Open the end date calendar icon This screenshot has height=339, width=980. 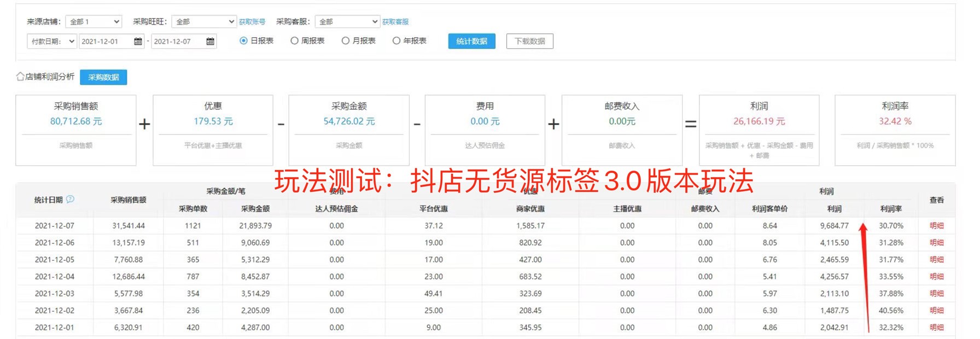(210, 42)
